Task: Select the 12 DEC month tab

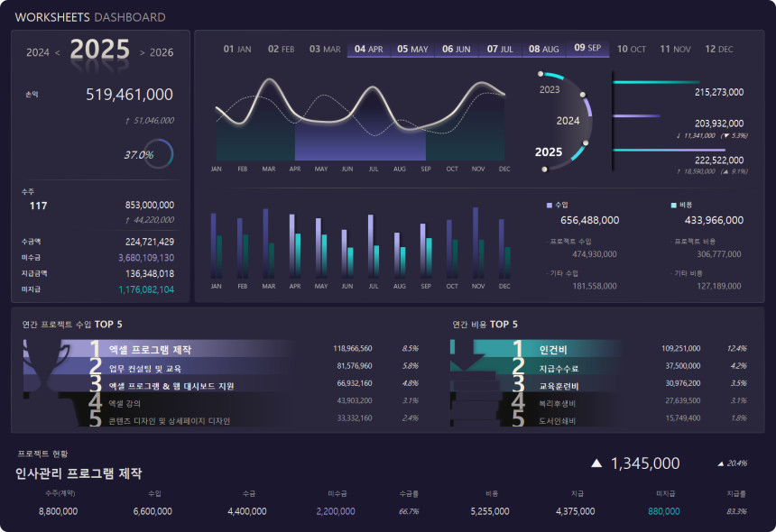Action: (x=718, y=49)
